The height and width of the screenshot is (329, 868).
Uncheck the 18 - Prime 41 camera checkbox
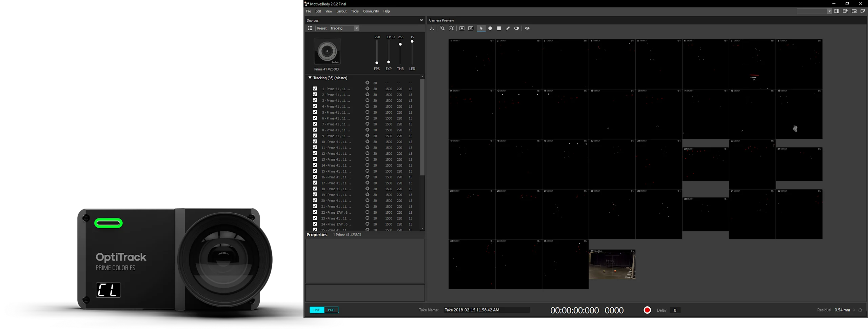click(x=315, y=189)
